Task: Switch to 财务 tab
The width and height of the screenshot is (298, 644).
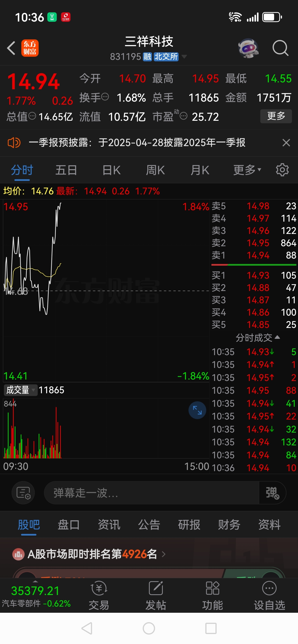Action: (x=229, y=524)
